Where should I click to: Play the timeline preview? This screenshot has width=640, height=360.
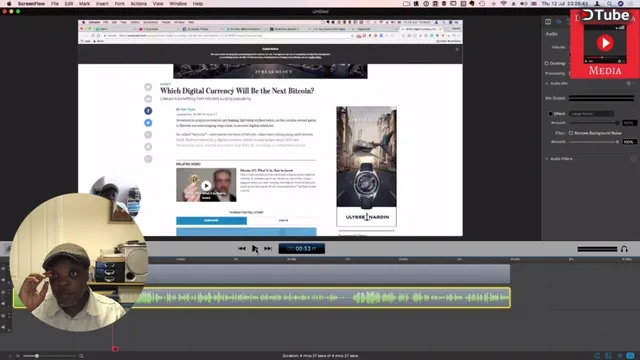(255, 248)
